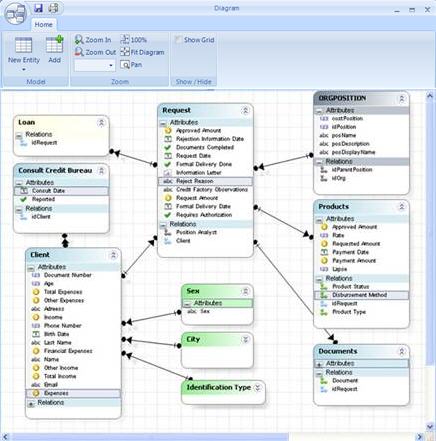Viewport: 436px width, 441px height.
Task: Set zoom to 100%
Action: [x=133, y=40]
